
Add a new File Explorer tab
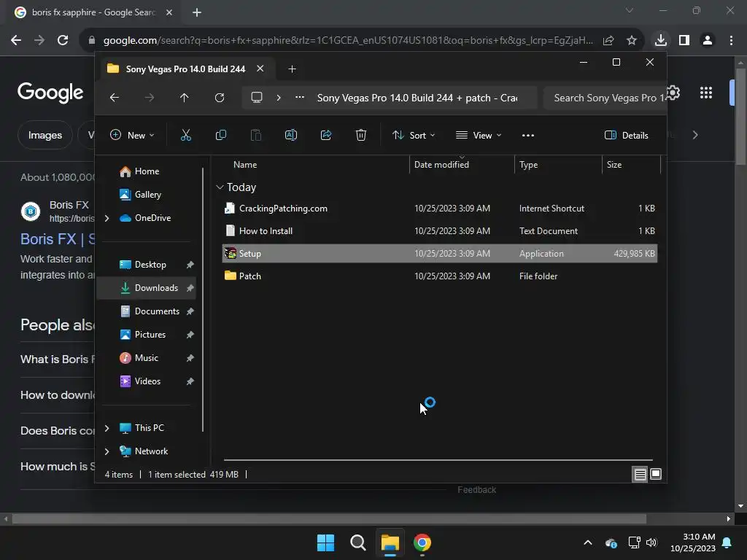pos(292,69)
